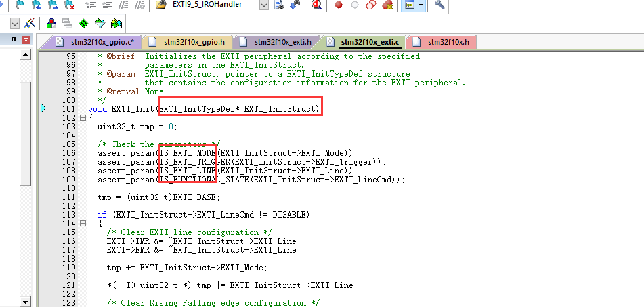The image size is (644, 307).
Task: Uncomment the selected lines
Action: tap(139, 5)
